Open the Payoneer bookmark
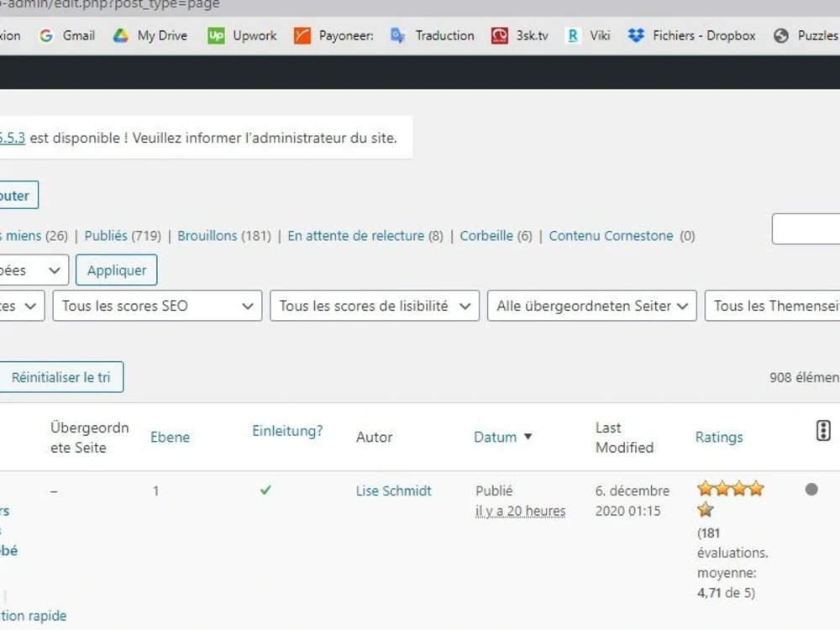The width and height of the screenshot is (840, 630). tap(333, 36)
